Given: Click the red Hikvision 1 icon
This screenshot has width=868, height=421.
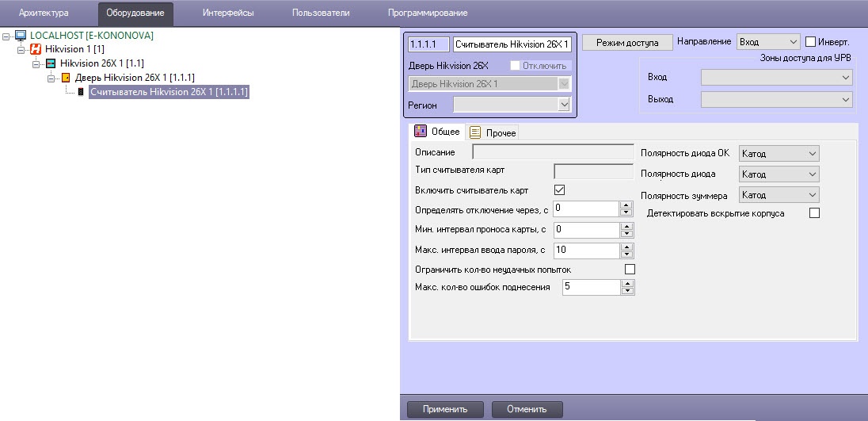Looking at the screenshot, I should point(36,49).
